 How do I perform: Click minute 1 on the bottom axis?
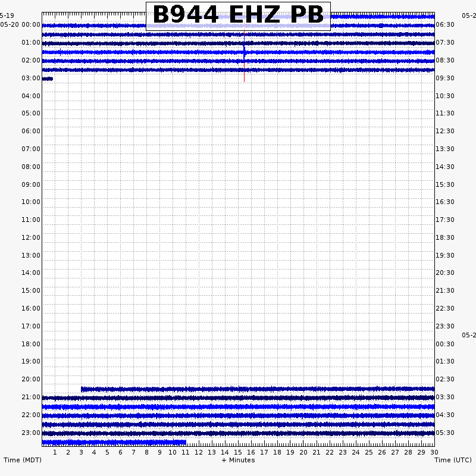click(x=55, y=452)
